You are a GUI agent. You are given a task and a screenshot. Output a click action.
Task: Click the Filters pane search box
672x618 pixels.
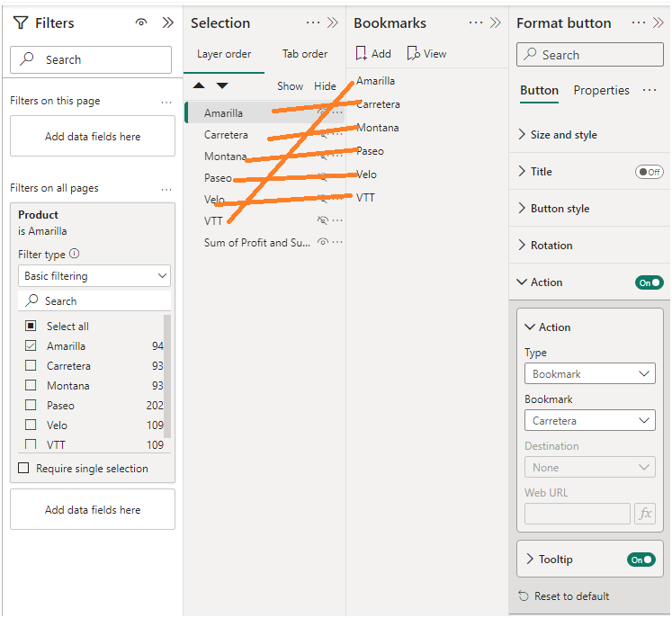click(x=91, y=59)
